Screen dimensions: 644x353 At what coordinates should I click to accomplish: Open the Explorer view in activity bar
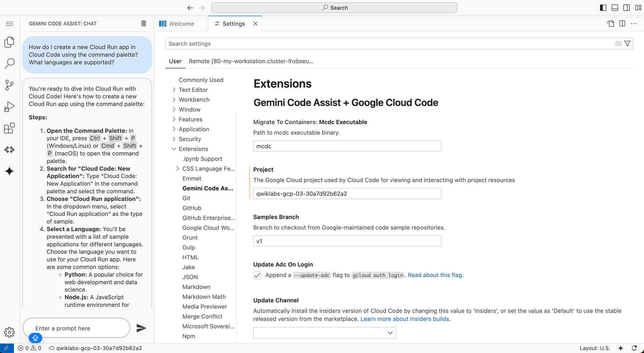(9, 42)
